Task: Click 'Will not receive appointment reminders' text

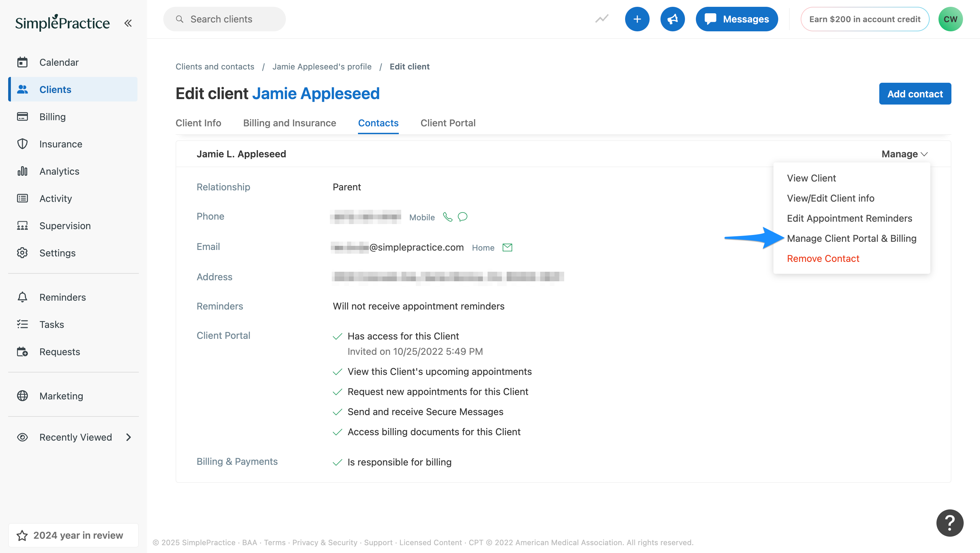Action: [x=419, y=306]
